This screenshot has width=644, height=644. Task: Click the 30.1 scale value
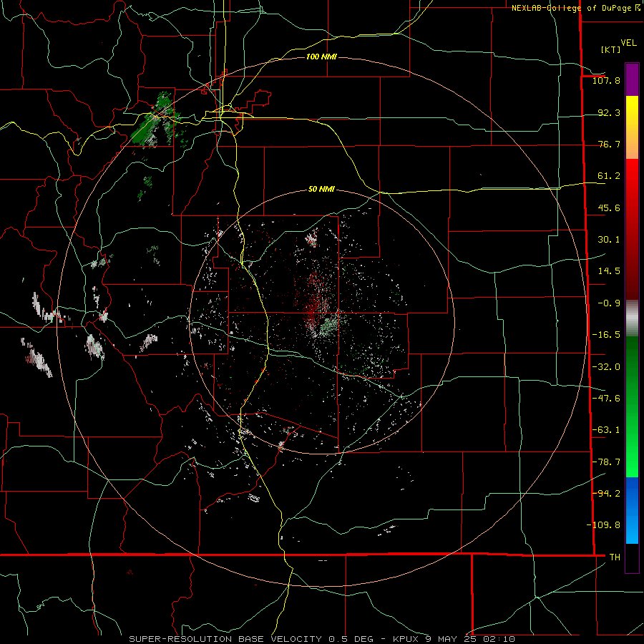[x=609, y=240]
